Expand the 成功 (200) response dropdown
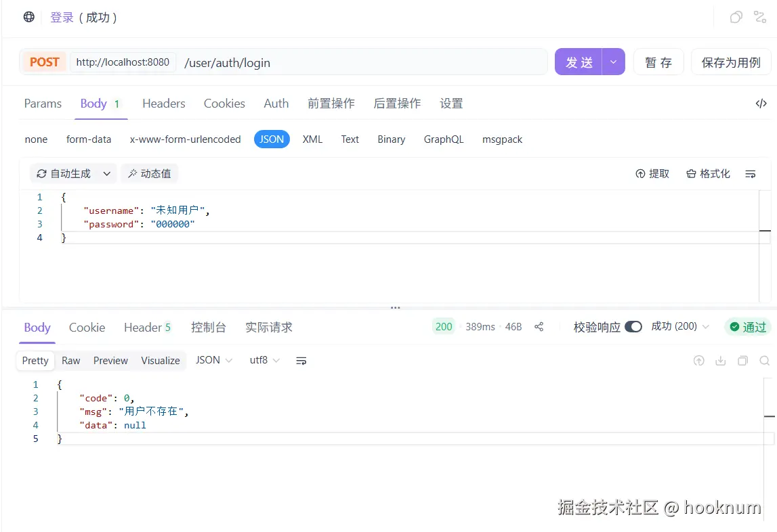 (680, 326)
